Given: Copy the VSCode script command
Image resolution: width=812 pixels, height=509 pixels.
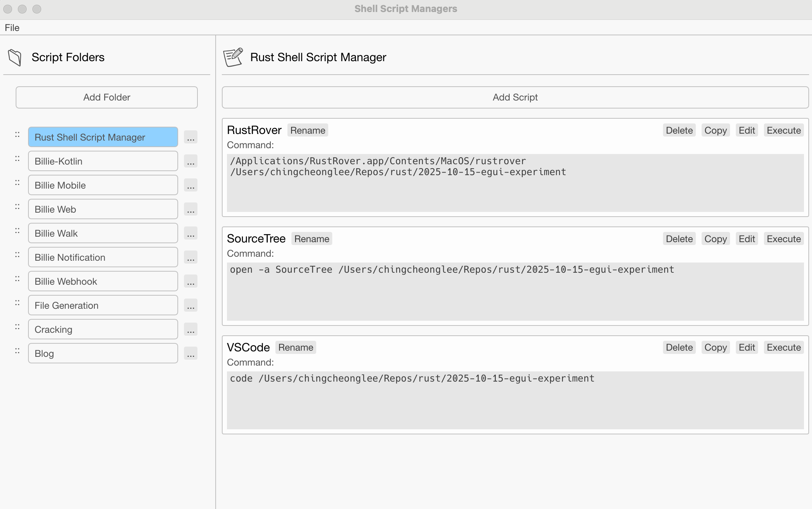Looking at the screenshot, I should coord(715,347).
